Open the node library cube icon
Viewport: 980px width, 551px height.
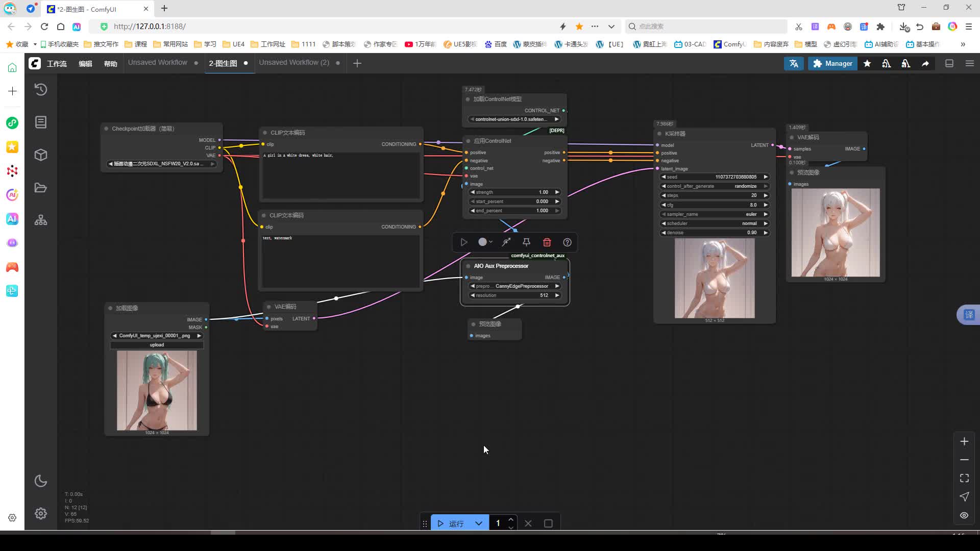[41, 155]
